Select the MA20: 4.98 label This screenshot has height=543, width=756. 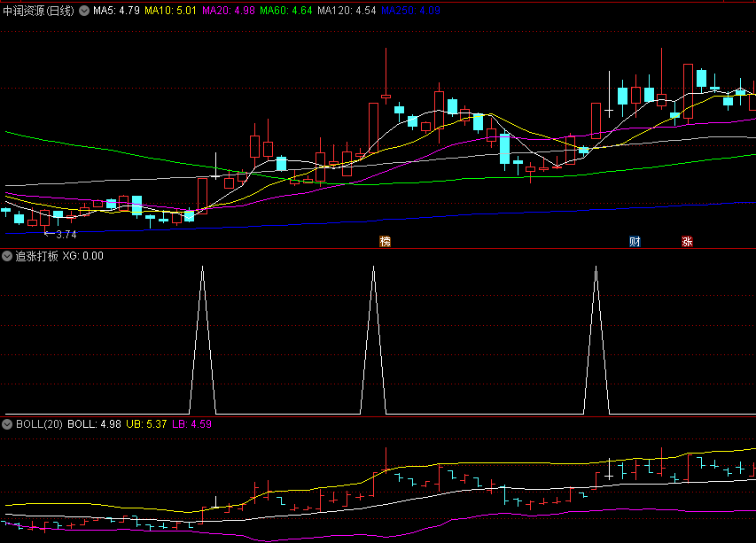(x=228, y=11)
